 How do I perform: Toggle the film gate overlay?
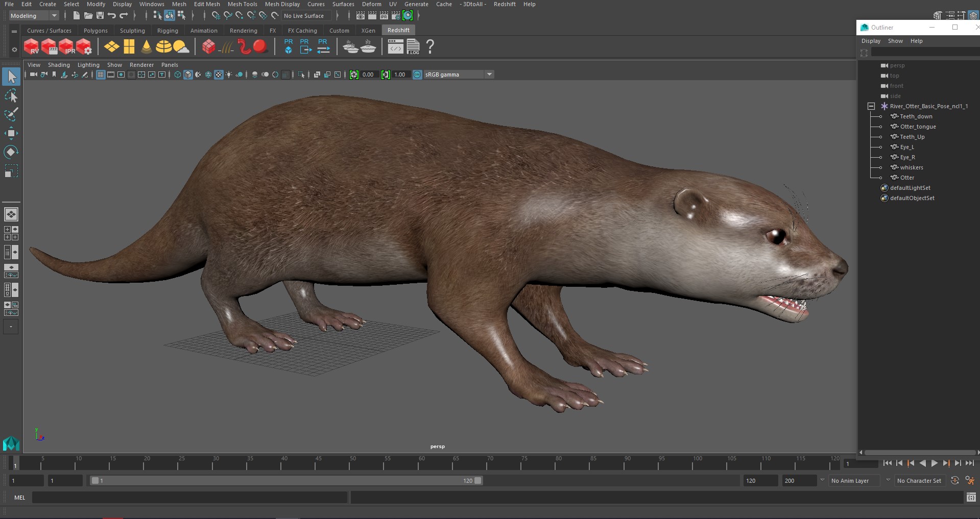pos(111,75)
